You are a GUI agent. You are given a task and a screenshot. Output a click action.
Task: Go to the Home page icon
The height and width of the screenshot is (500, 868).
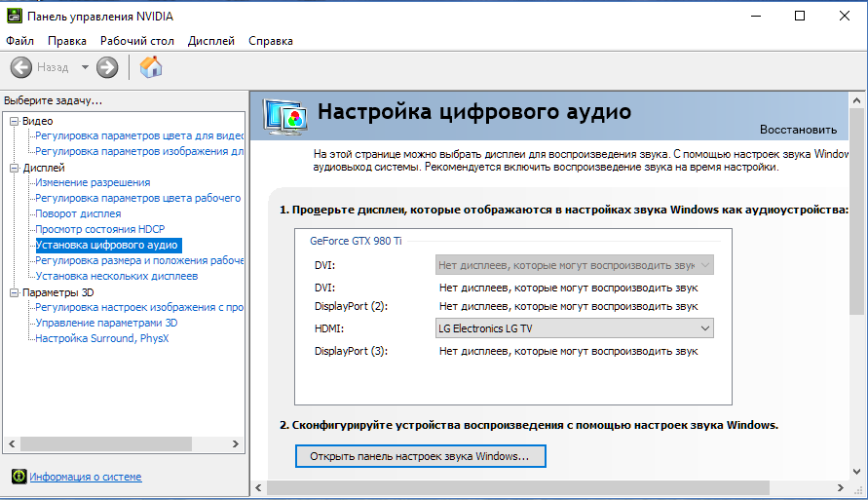click(x=151, y=67)
